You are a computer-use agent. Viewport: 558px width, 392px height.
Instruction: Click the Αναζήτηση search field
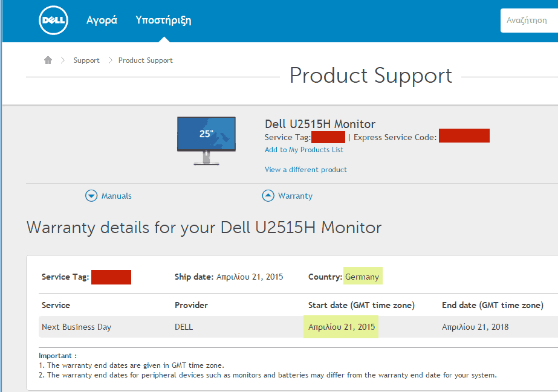click(x=529, y=21)
